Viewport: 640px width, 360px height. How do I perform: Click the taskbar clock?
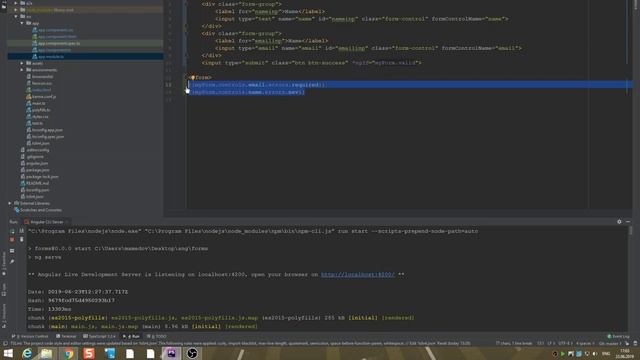pos(625,353)
